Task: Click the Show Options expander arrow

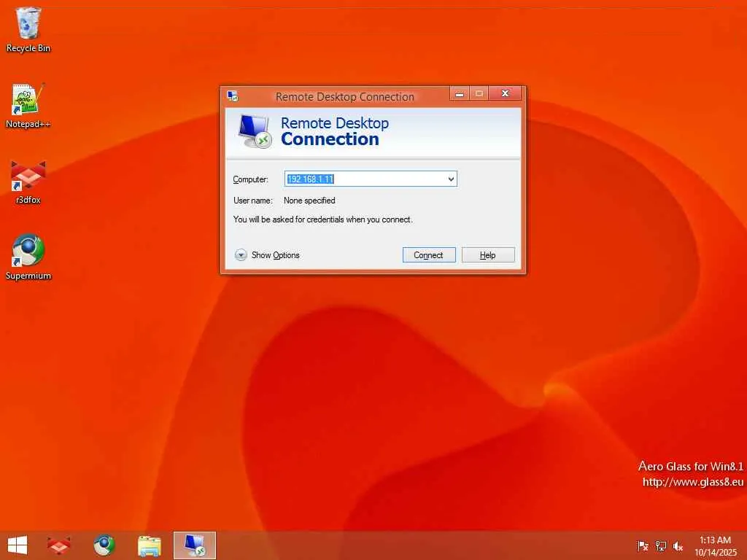Action: (241, 254)
